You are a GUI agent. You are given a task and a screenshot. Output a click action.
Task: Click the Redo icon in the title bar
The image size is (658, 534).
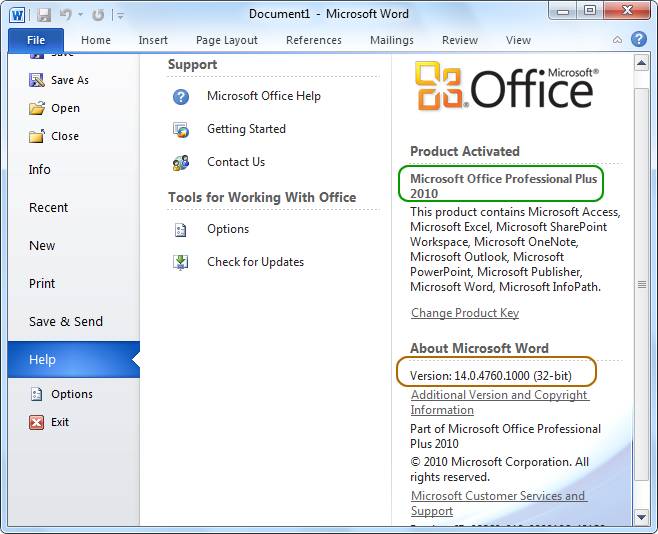point(97,15)
